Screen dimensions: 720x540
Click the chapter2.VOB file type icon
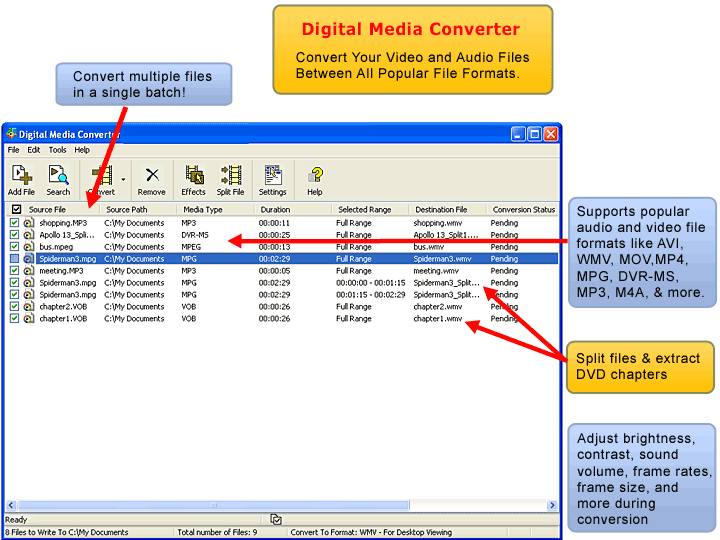coord(28,306)
